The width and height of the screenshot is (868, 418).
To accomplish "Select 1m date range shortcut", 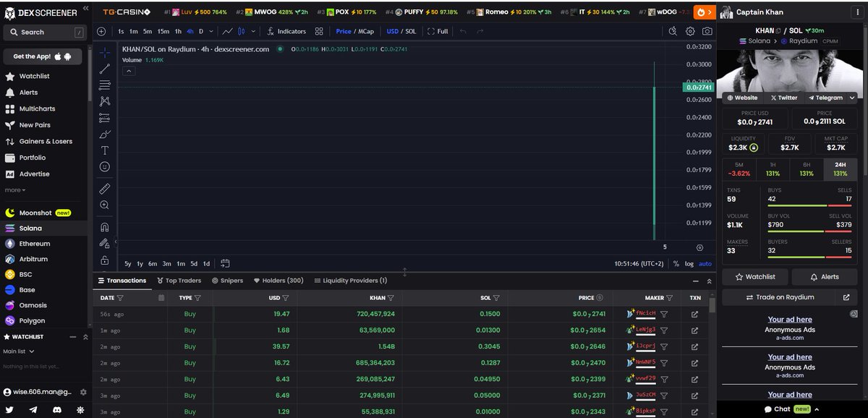I will click(181, 264).
